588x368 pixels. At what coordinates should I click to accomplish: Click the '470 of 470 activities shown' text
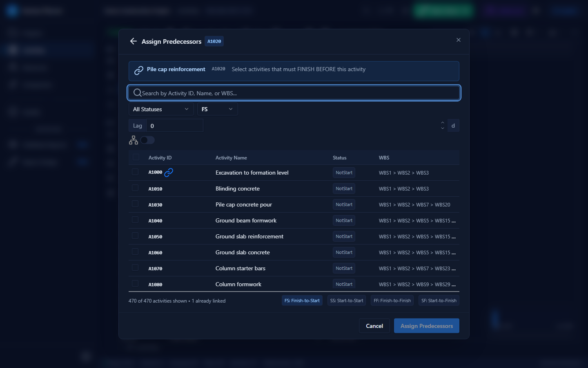158,301
